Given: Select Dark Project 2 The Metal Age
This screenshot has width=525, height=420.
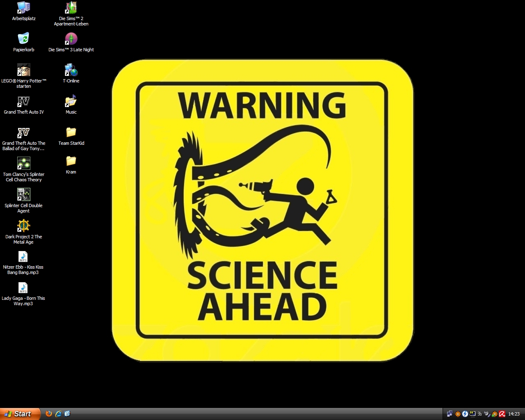Looking at the screenshot, I should 23,226.
